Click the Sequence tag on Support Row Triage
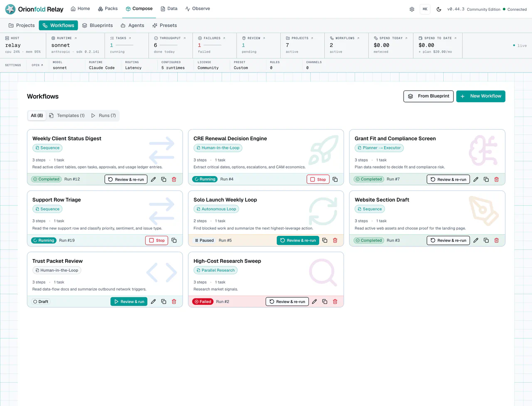Screen dimensions: 532x406 pyautogui.click(x=47, y=209)
